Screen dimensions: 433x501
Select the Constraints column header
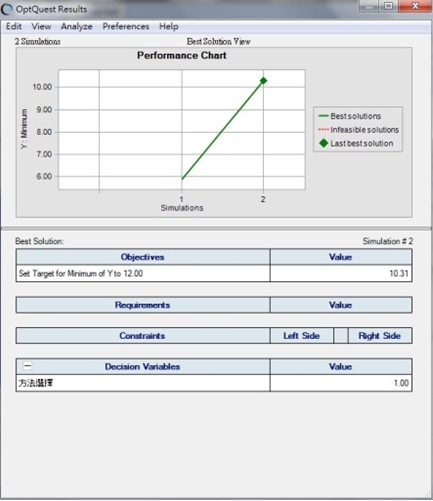tap(143, 336)
